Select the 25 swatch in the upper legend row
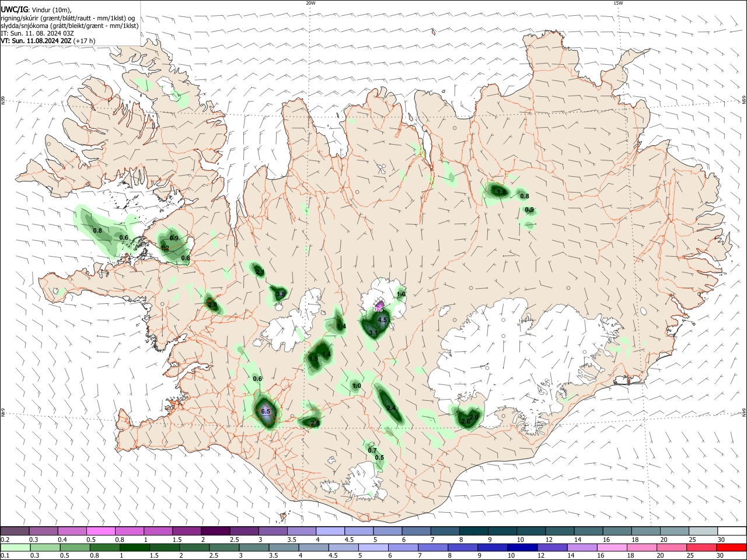 click(703, 531)
